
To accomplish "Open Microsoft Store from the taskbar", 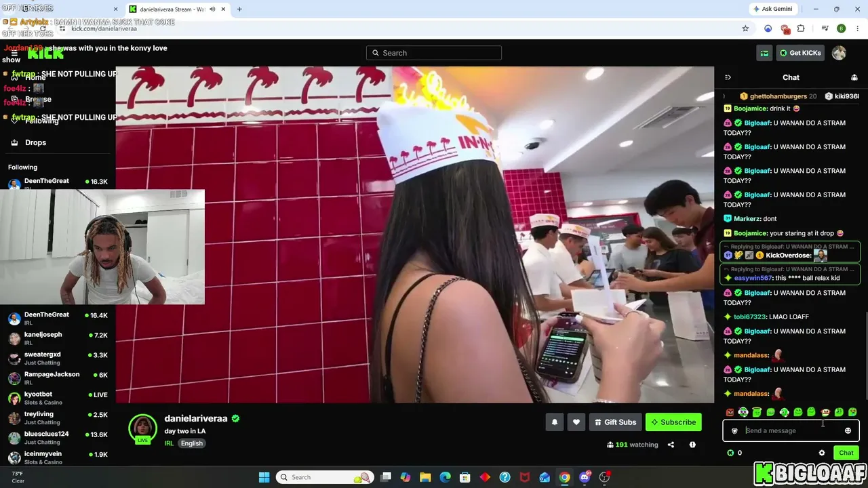I will (465, 477).
